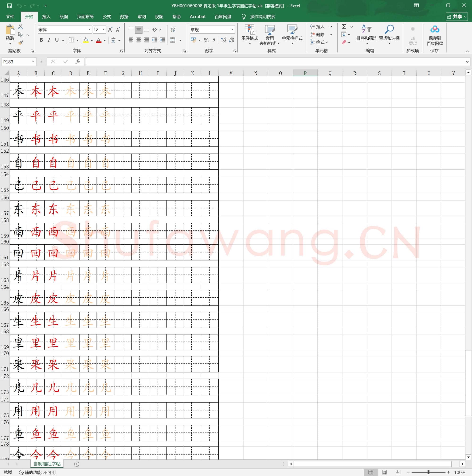Viewport: 472px width, 476px height.
Task: Apply underline formatting from the font group
Action: pos(57,40)
